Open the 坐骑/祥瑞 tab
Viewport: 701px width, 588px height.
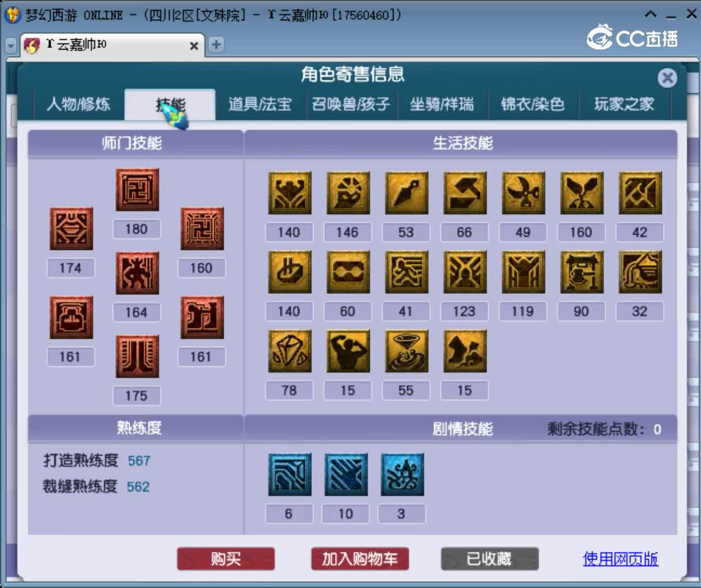(442, 104)
